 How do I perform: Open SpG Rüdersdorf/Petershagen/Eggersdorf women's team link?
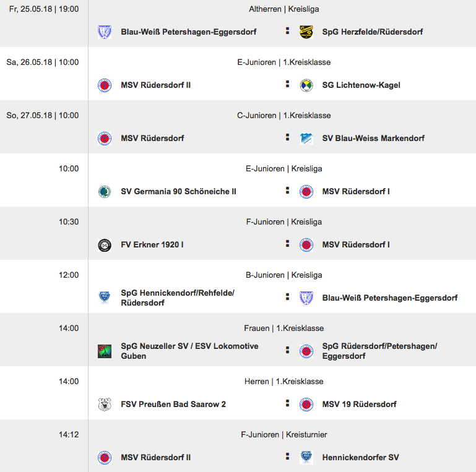[x=379, y=351]
